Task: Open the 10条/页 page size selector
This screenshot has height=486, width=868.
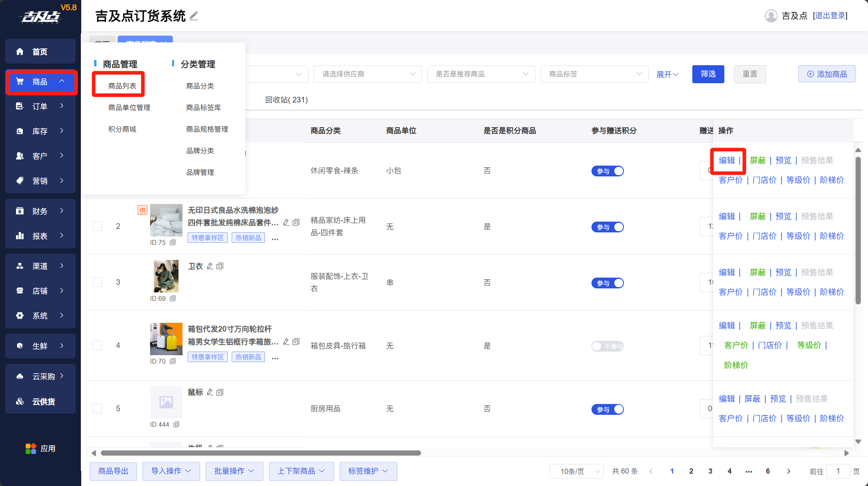Action: (577, 471)
